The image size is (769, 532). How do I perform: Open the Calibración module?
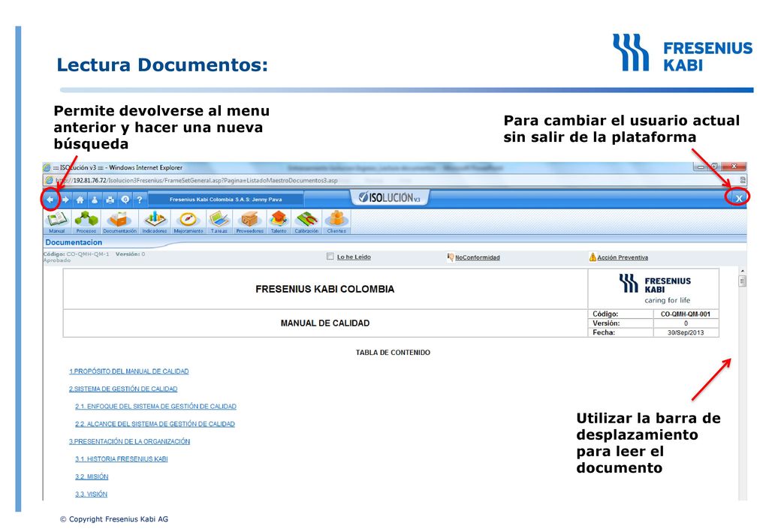click(x=306, y=222)
